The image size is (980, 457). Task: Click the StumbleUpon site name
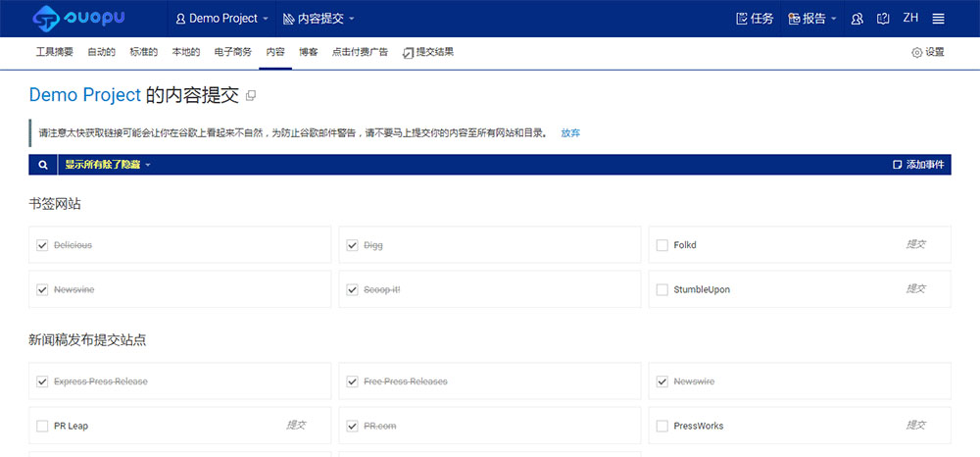(x=702, y=290)
